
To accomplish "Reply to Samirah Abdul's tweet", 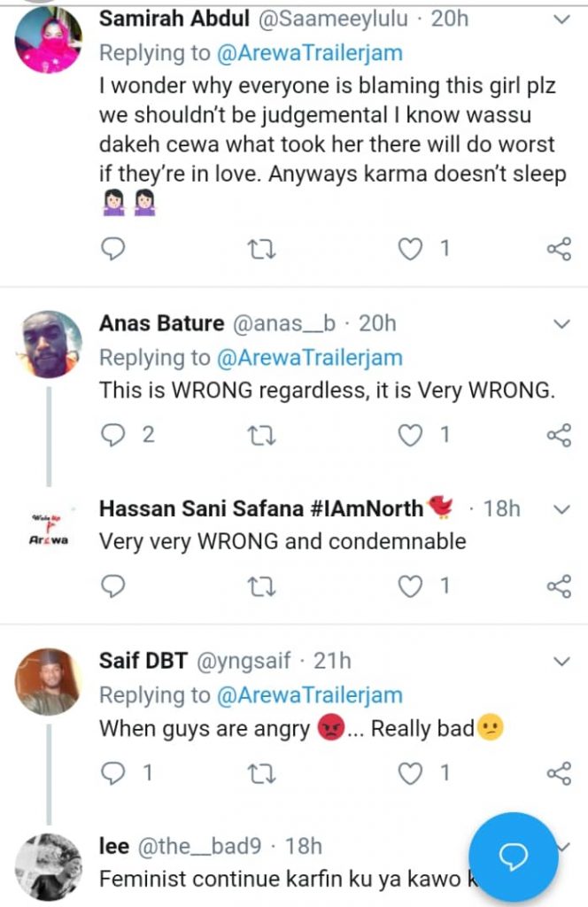I will tap(112, 251).
